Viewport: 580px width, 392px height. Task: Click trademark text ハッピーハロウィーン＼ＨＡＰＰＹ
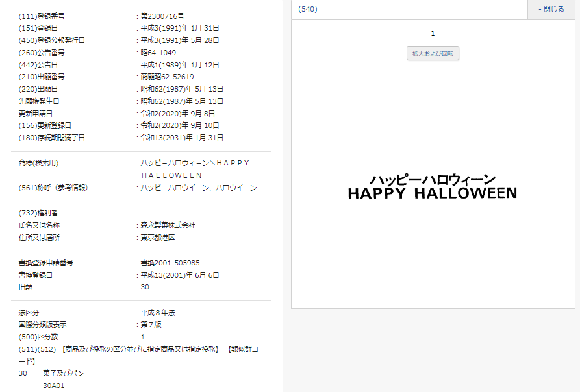(x=195, y=163)
